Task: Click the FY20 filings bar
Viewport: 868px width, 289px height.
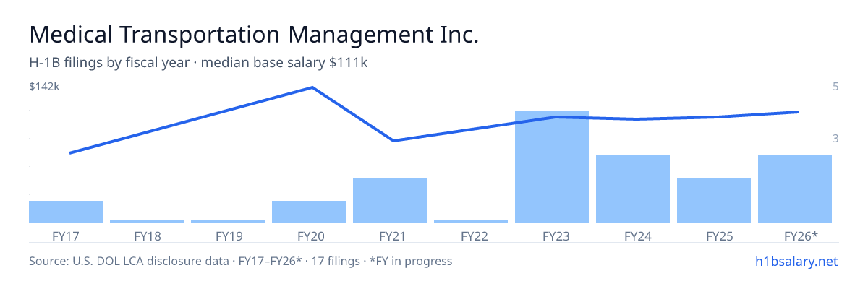Action: (309, 212)
